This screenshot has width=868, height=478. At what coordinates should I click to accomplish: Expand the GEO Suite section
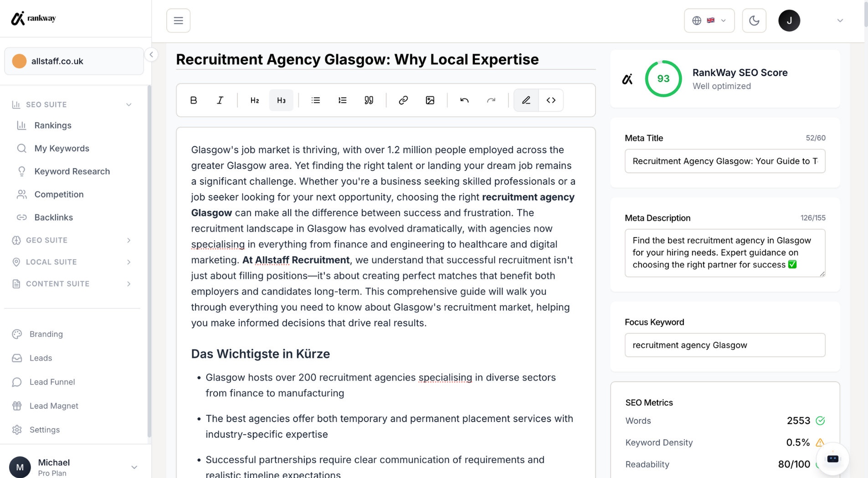click(72, 240)
